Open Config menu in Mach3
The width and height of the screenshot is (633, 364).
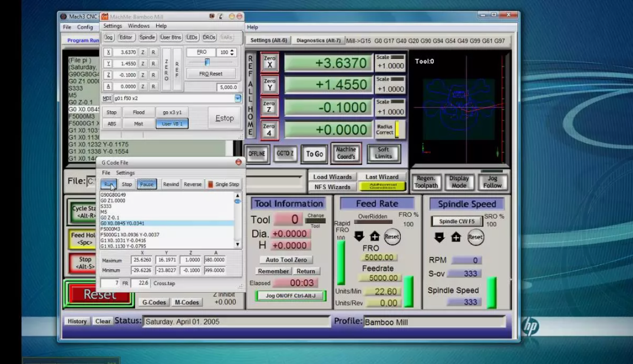pos(85,27)
